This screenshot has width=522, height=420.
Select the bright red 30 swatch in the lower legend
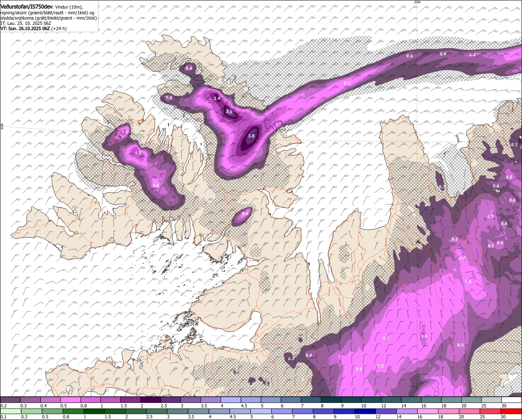[511, 411]
